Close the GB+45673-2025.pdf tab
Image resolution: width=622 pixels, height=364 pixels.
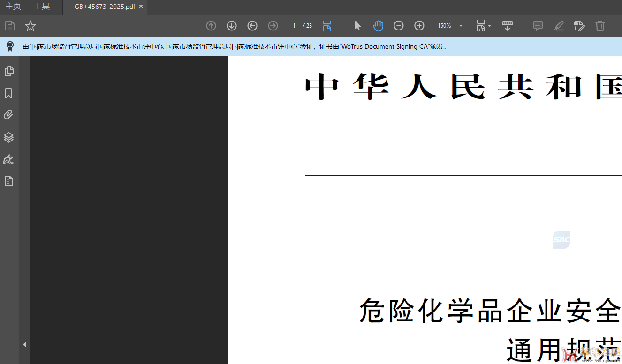(x=141, y=7)
